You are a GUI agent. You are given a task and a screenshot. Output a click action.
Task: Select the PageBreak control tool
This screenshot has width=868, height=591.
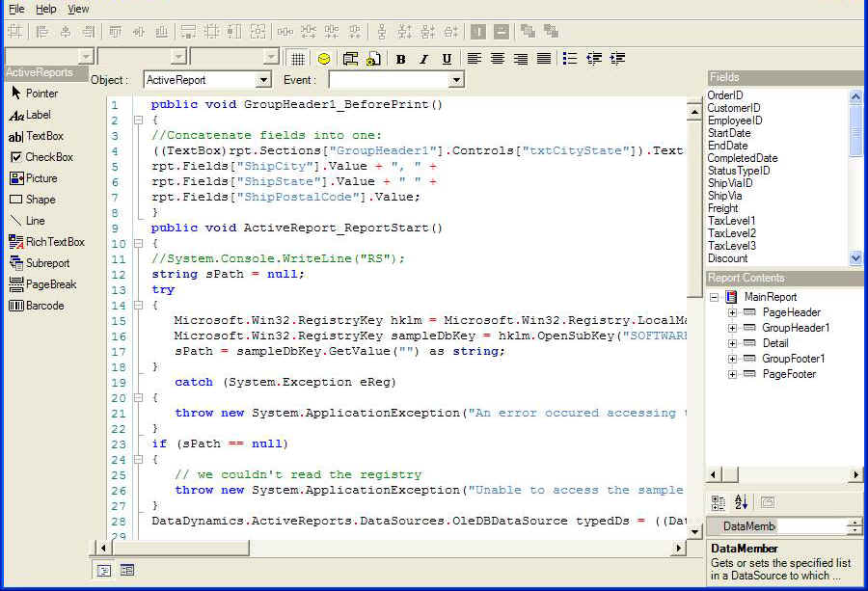coord(42,284)
